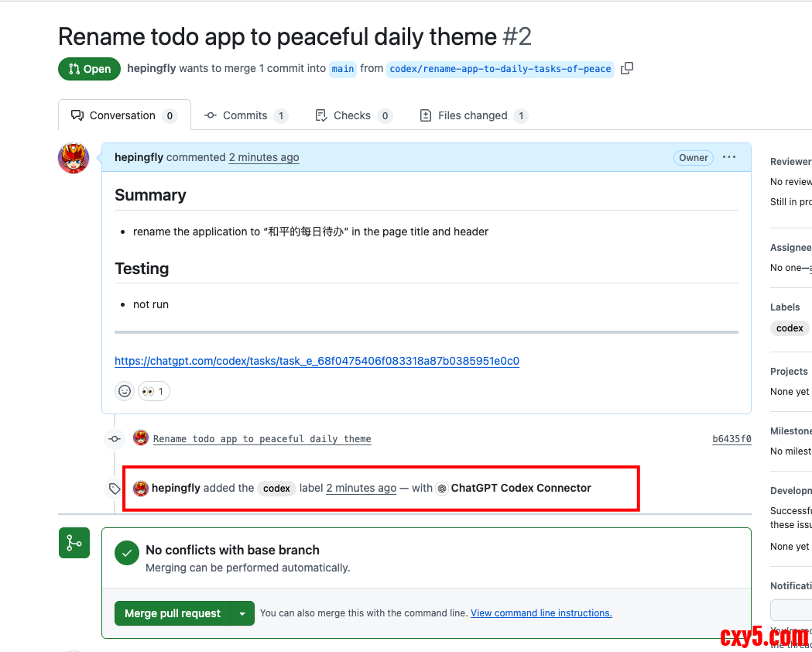Click the green merge status git icon
This screenshot has width=812, height=652.
[x=74, y=543]
